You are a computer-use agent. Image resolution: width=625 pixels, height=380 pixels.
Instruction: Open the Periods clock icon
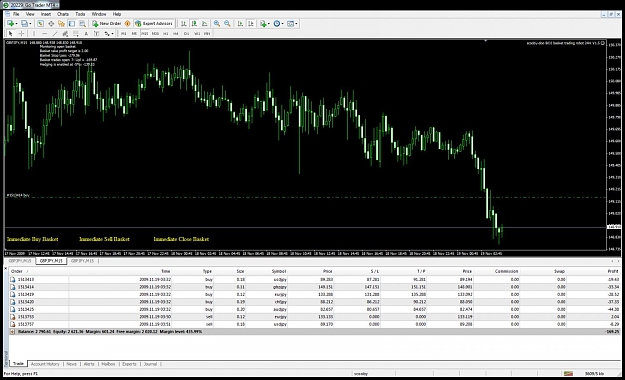coord(277,24)
